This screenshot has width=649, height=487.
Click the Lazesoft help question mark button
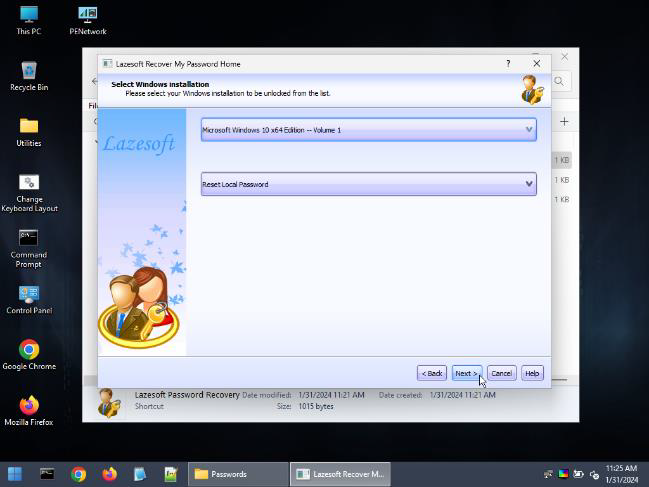tap(508, 63)
